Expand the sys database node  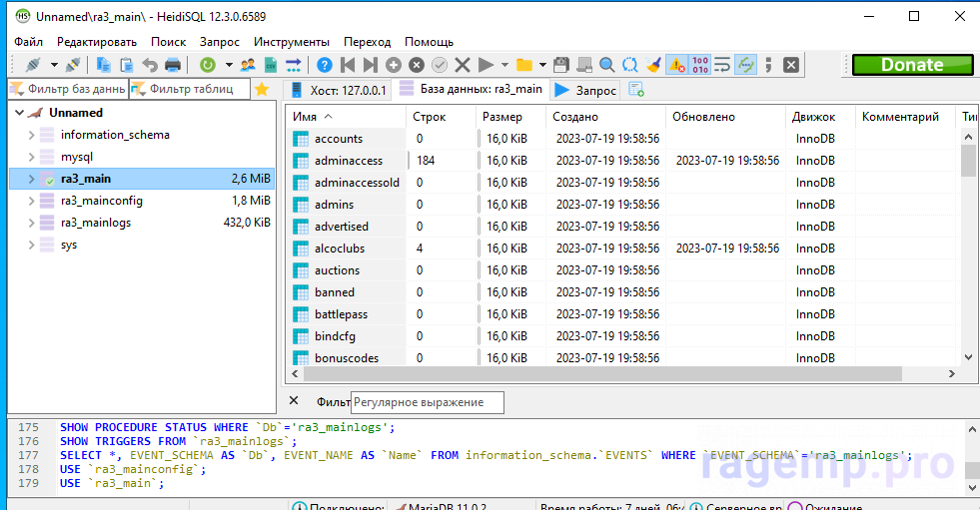pos(31,246)
